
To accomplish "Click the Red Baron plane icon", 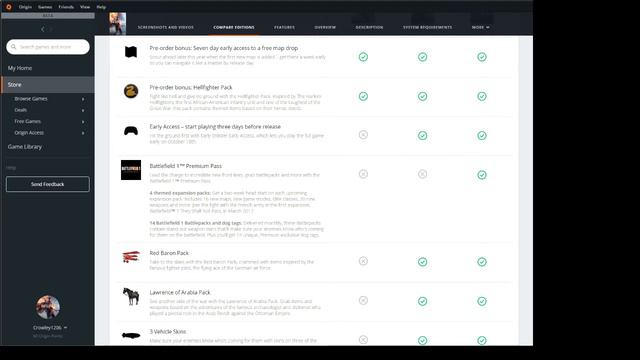I will [131, 257].
